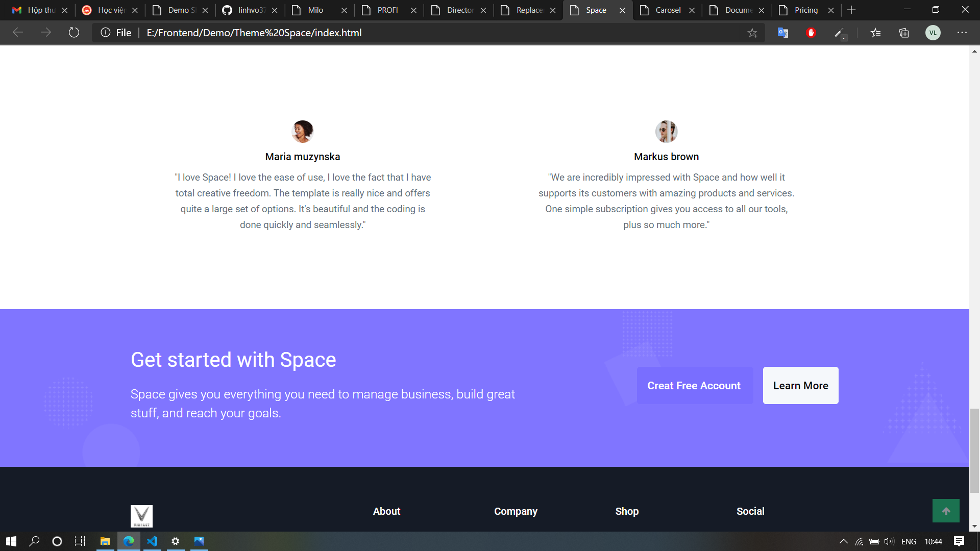Open the ENG language switcher
The image size is (980, 551).
click(909, 541)
